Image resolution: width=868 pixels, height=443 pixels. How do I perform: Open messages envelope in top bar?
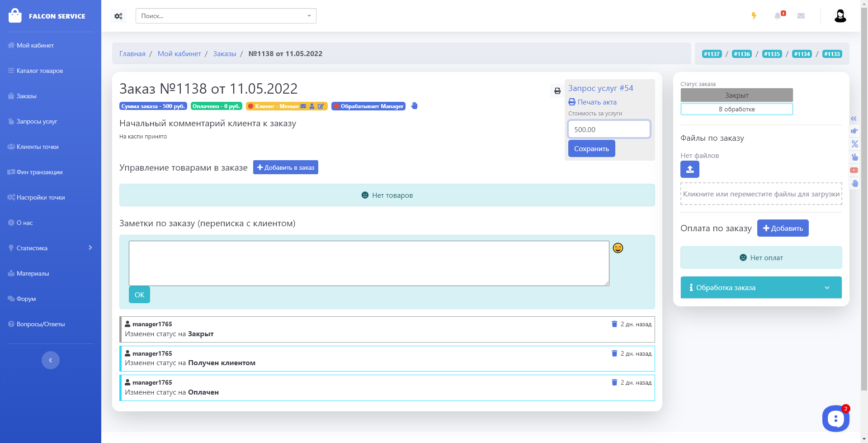(801, 16)
